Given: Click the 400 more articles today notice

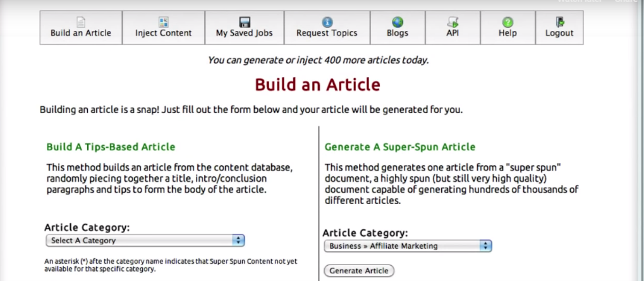Looking at the screenshot, I should point(318,60).
